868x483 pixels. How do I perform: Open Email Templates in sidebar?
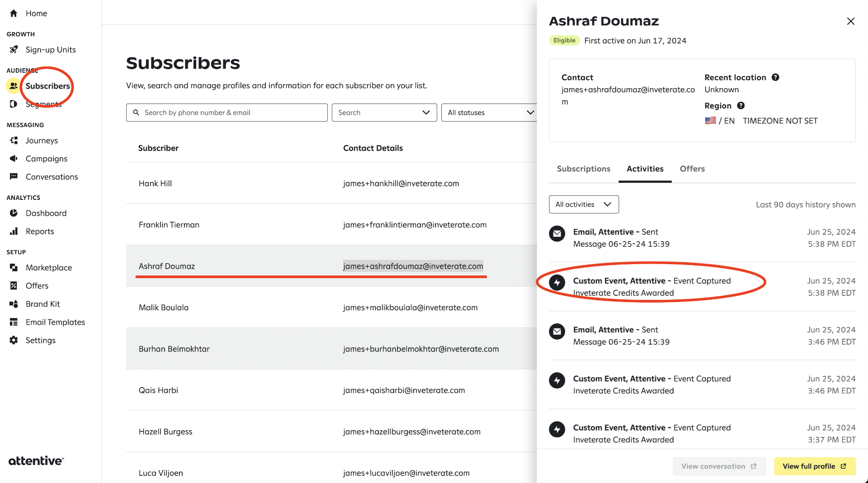(x=55, y=322)
